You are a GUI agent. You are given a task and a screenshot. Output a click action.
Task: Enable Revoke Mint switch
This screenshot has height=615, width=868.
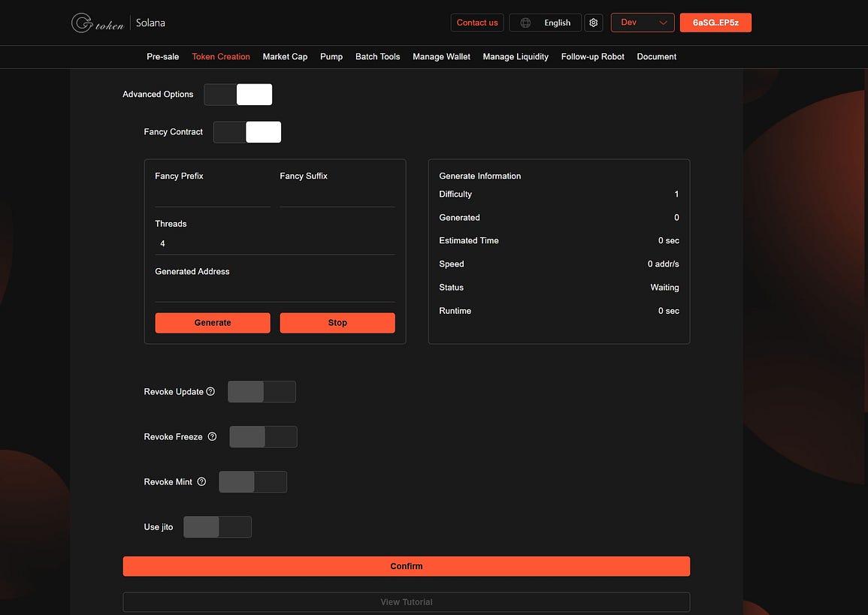(x=253, y=482)
